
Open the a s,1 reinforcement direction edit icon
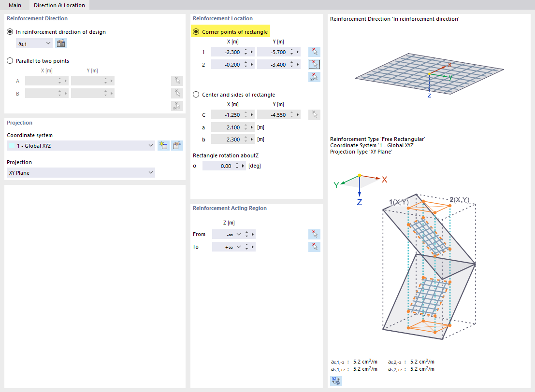61,43
